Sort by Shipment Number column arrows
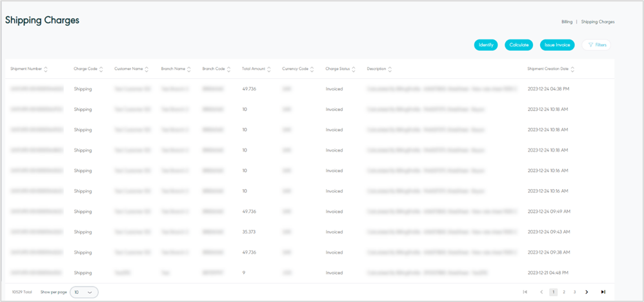 46,69
